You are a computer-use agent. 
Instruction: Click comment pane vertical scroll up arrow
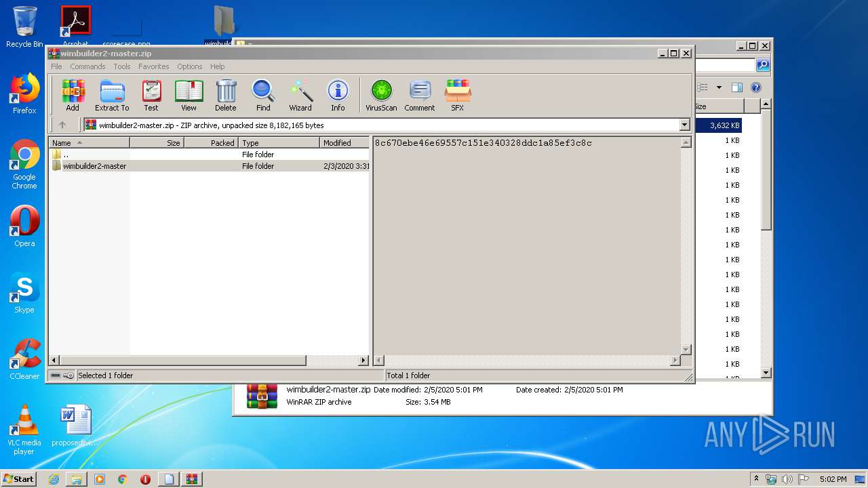pos(686,143)
